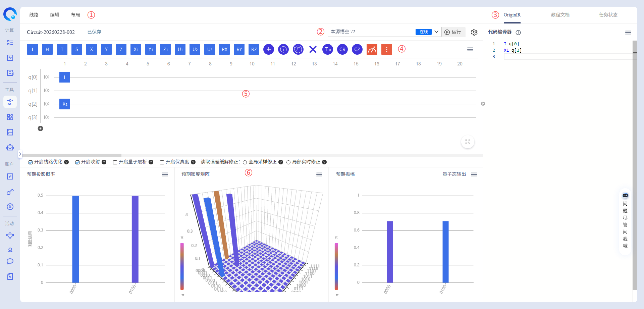
Task: Disable the 开启线路优化 checkbox
Action: tap(31, 162)
